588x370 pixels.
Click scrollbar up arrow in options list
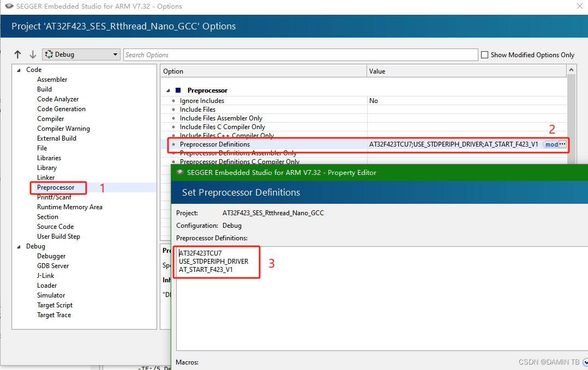[571, 70]
